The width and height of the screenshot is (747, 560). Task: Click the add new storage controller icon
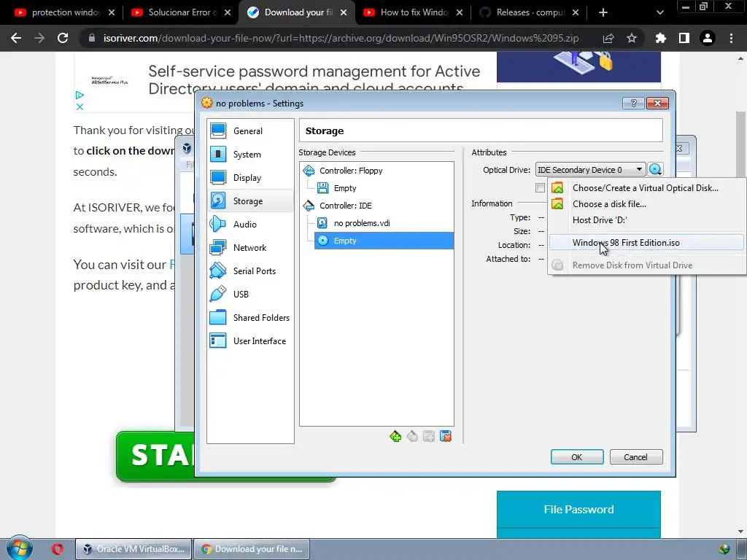click(x=395, y=436)
